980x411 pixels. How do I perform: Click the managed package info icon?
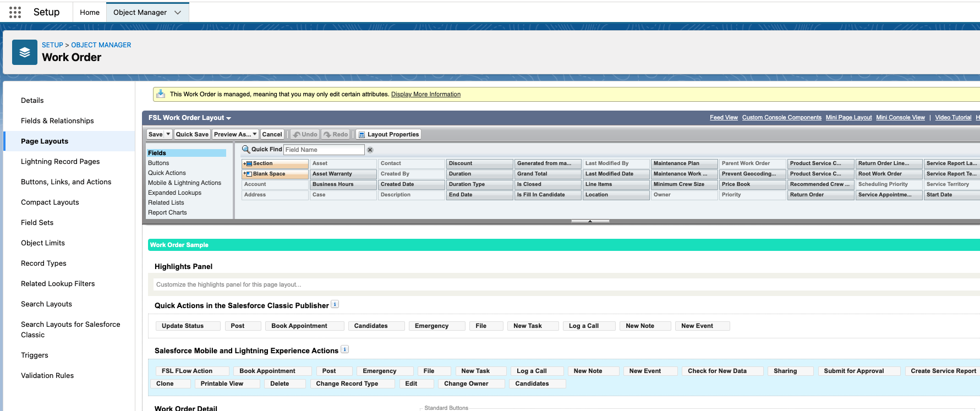coord(161,94)
